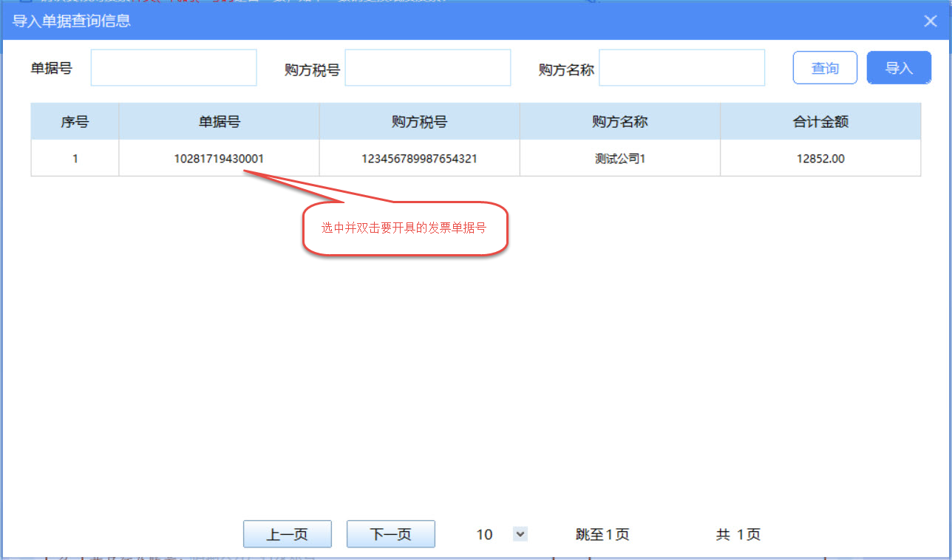Screen dimensions: 952x560
Task: Close the 导入单据查询信息 dialog
Action: pos(931,21)
